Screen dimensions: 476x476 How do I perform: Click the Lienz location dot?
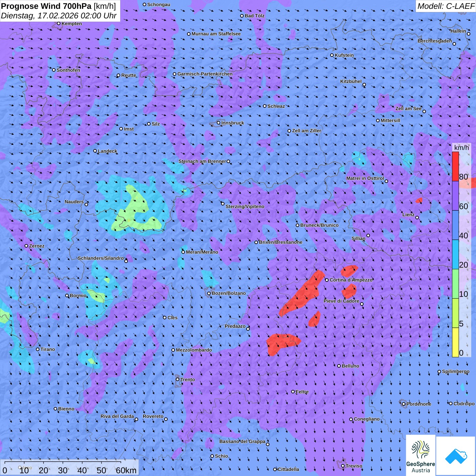[417, 218]
